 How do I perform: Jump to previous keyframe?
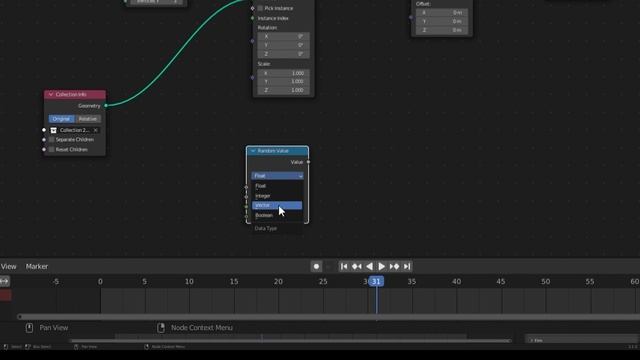click(x=357, y=267)
